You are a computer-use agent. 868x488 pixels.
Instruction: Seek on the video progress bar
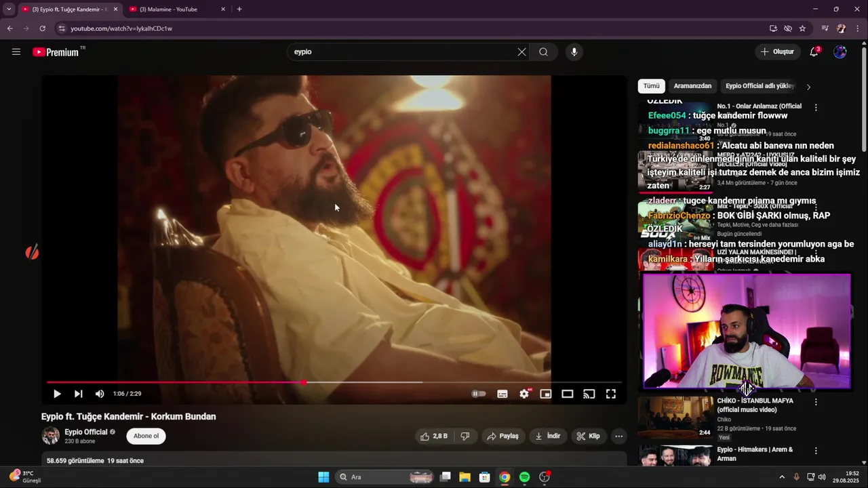tap(334, 382)
